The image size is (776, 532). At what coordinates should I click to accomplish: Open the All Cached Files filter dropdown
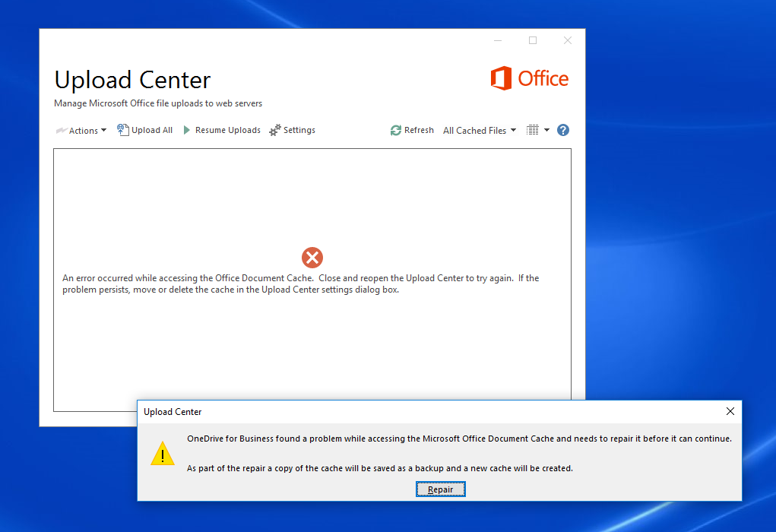(x=479, y=131)
